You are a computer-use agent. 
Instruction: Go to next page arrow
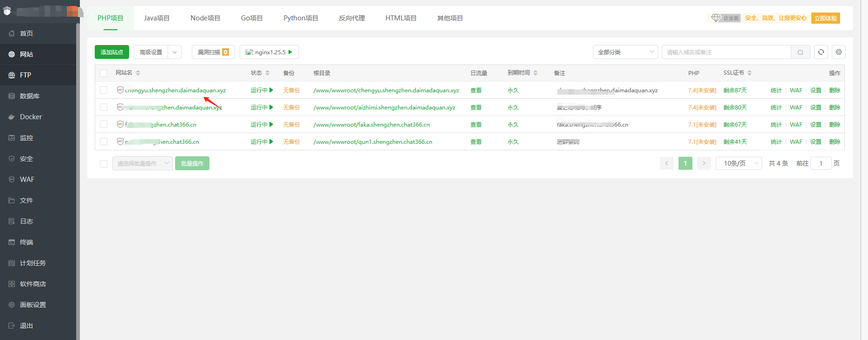(704, 163)
